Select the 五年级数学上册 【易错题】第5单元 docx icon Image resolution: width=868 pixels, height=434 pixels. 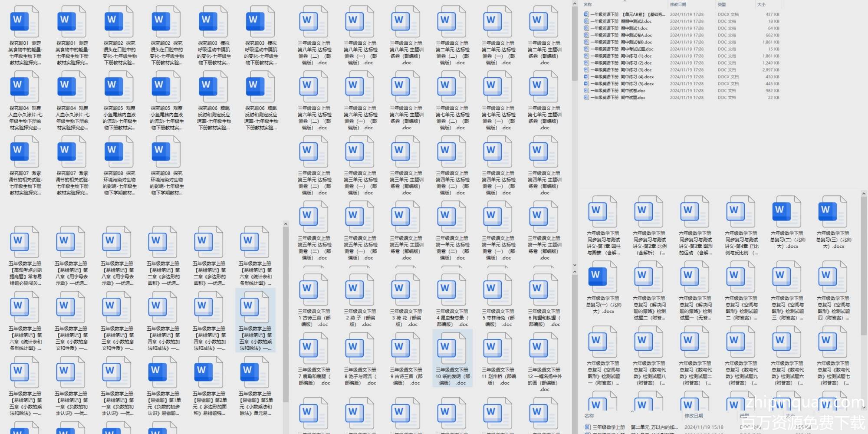point(255,372)
